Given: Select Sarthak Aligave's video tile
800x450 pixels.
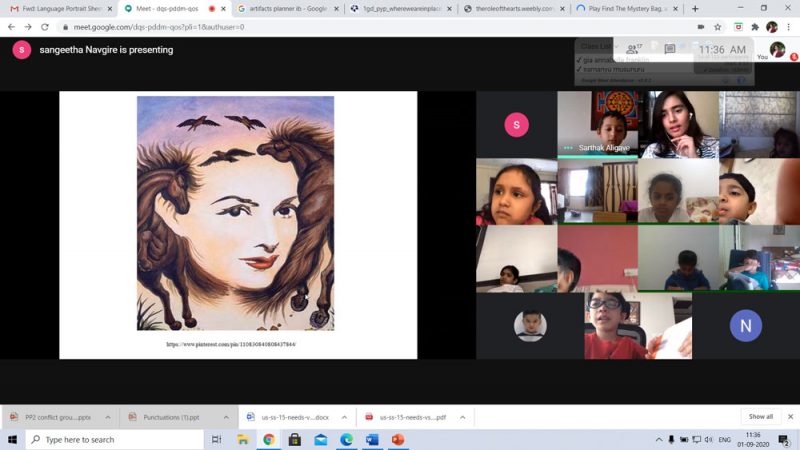Looking at the screenshot, I should pyautogui.click(x=597, y=124).
